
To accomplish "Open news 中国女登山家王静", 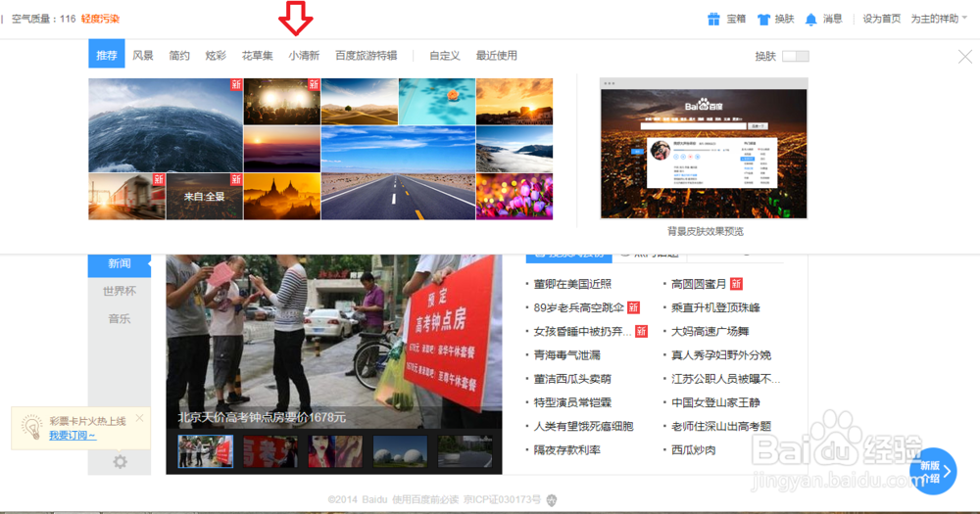I will pyautogui.click(x=715, y=402).
